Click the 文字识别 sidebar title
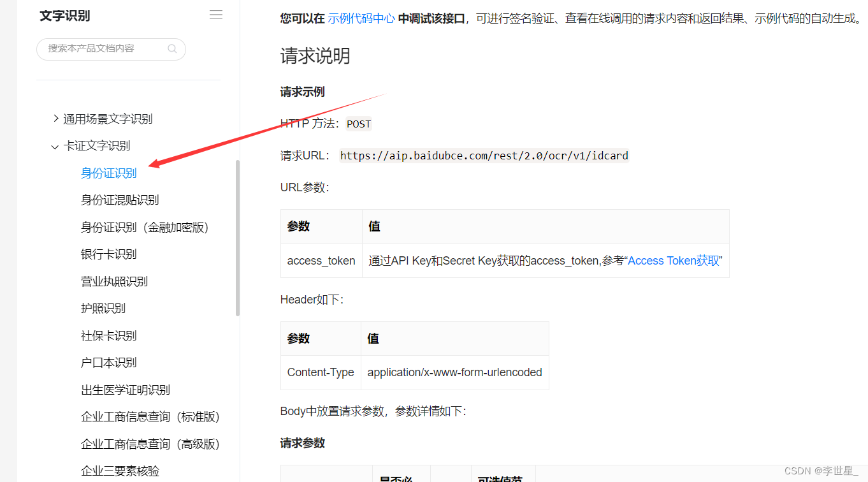The width and height of the screenshot is (868, 482). [x=65, y=16]
